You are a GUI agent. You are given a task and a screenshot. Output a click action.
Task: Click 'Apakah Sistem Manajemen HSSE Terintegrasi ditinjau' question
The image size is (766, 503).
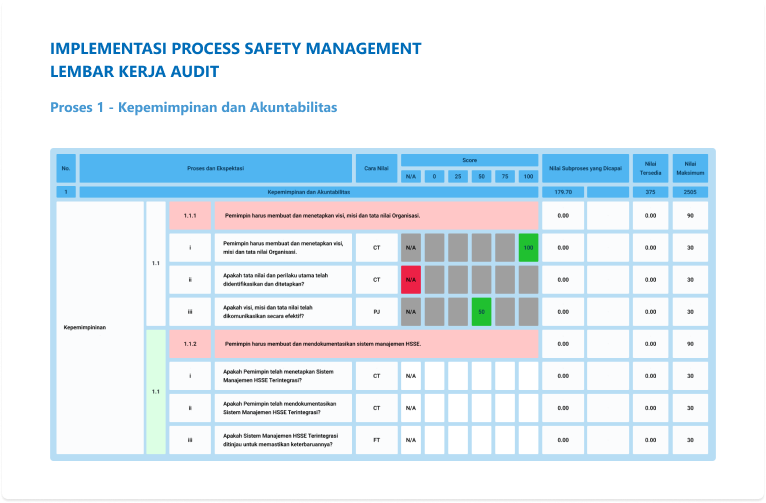283,440
